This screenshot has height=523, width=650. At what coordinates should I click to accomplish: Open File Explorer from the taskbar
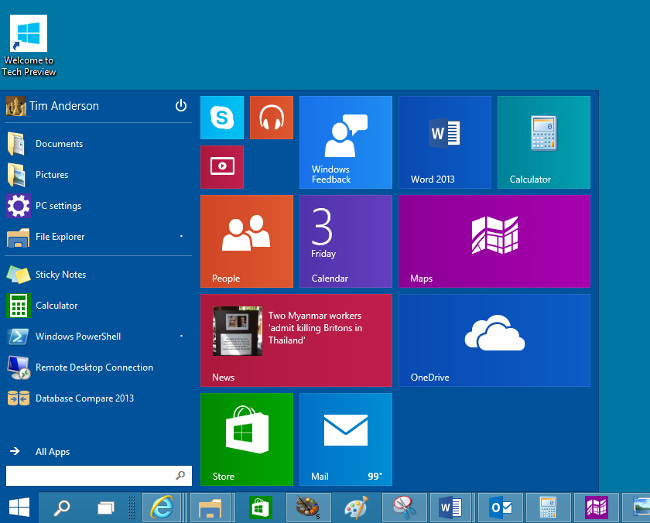210,507
